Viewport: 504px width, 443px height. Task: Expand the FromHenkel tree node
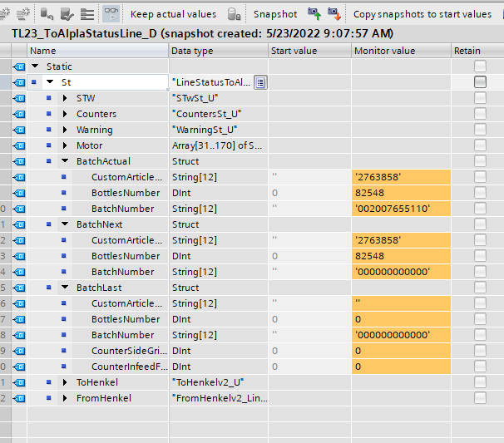coord(65,398)
